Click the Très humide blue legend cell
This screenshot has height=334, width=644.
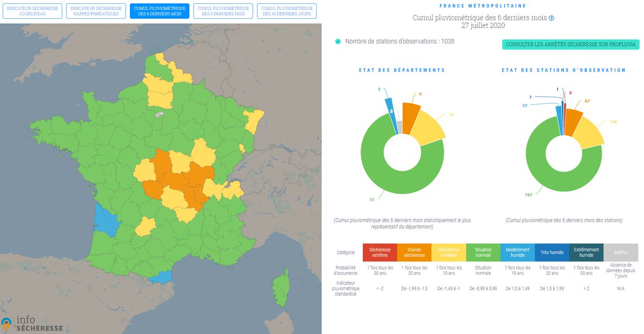click(552, 252)
